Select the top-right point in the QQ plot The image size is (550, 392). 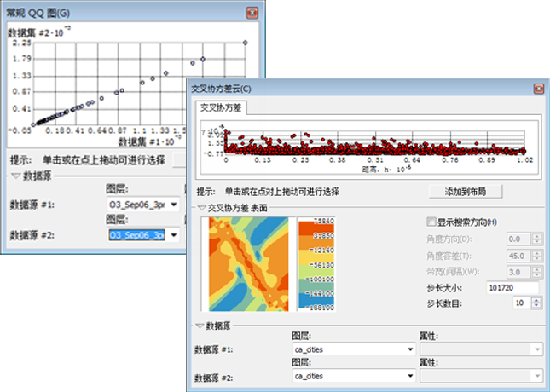pyautogui.click(x=246, y=43)
